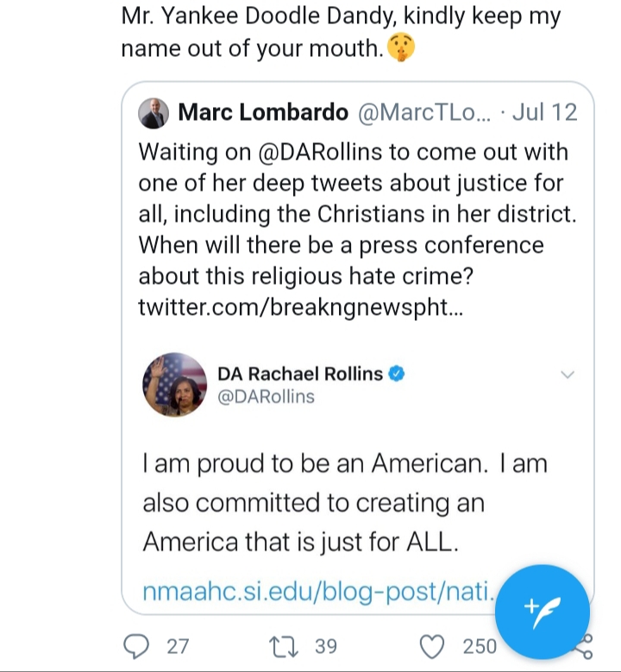Image resolution: width=621 pixels, height=672 pixels.
Task: Tap the shushing face emoji
Action: [x=400, y=48]
